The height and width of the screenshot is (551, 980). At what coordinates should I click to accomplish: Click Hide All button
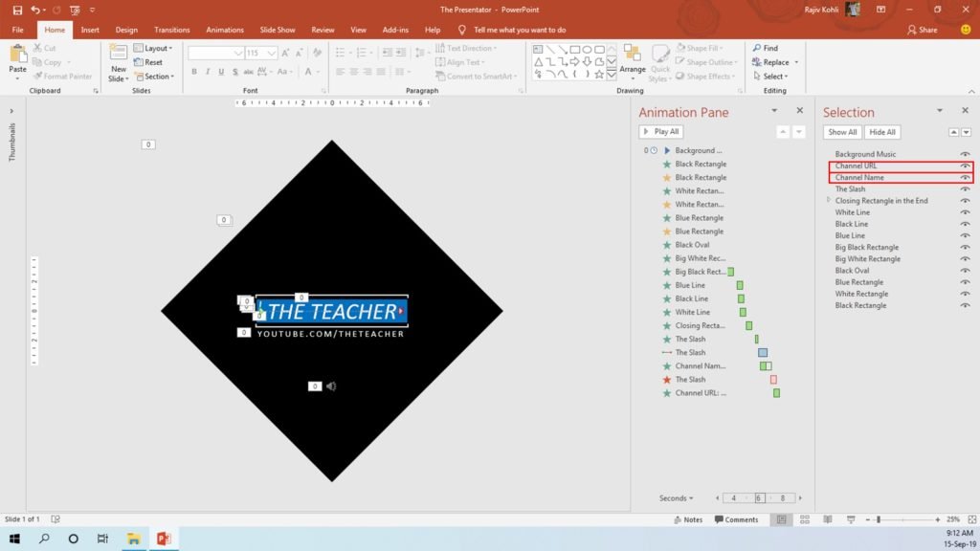[x=881, y=132]
